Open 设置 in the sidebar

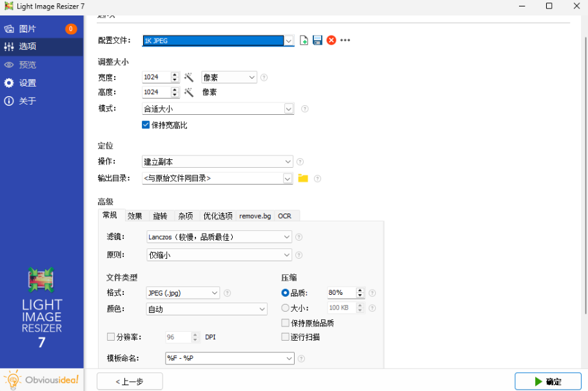pyautogui.click(x=41, y=83)
